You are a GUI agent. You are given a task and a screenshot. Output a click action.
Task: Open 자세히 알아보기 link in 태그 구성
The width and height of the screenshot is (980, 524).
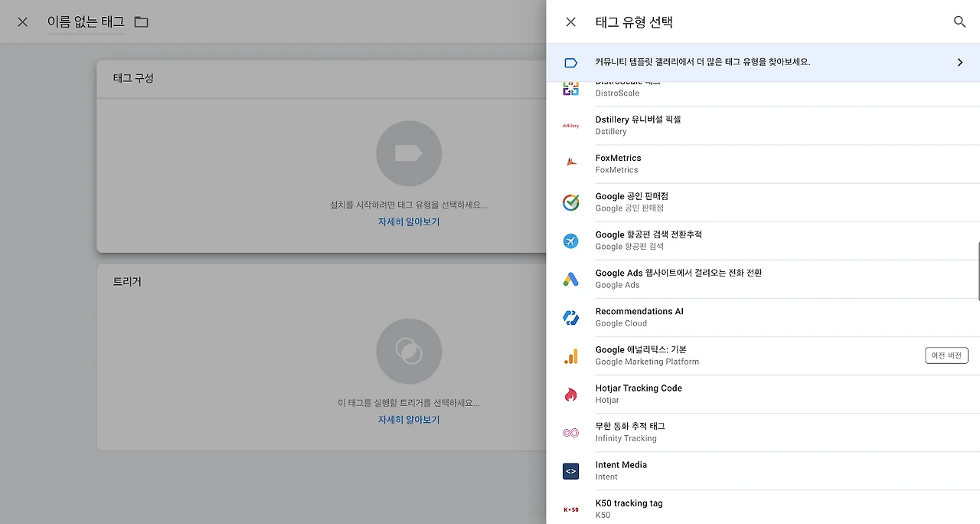[409, 222]
